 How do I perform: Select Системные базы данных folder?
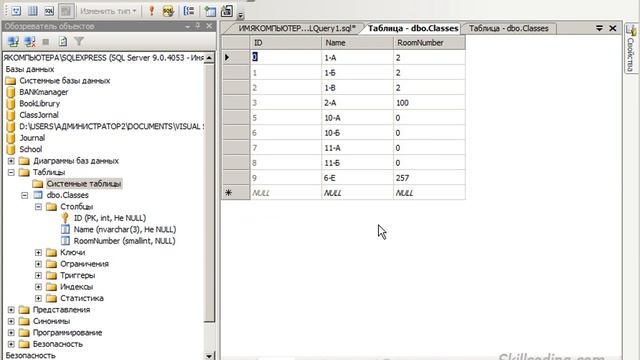click(x=64, y=80)
